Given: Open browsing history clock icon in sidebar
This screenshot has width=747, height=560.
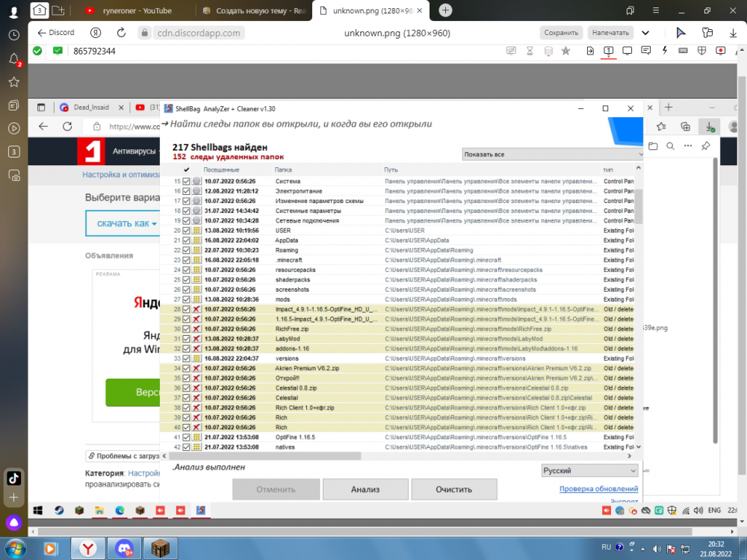Looking at the screenshot, I should (13, 35).
